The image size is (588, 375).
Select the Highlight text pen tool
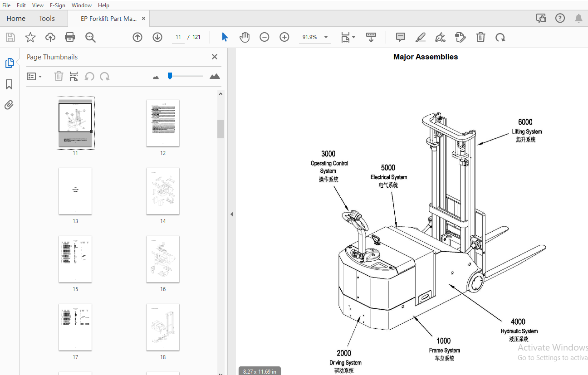(x=421, y=37)
